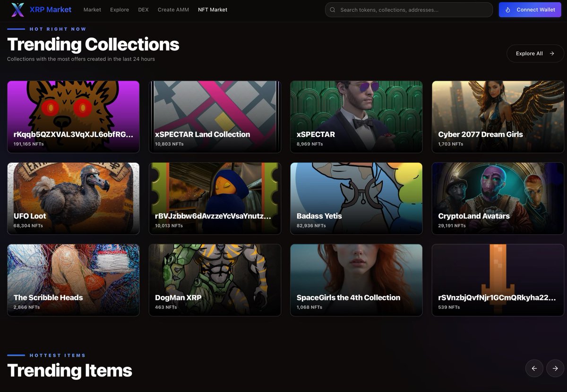Image resolution: width=567 pixels, height=392 pixels.
Task: Click the XRP Market brand name
Action: tap(51, 9)
